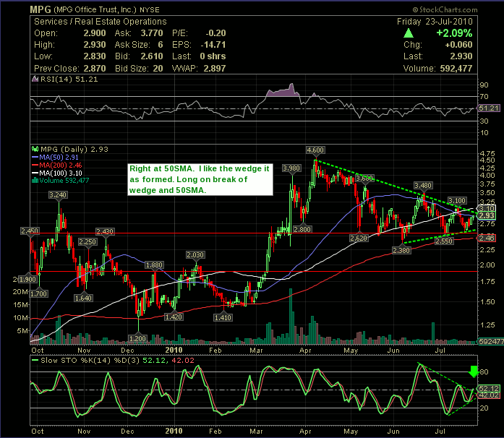Click the header Volume value 592,477
Image resolution: width=504 pixels, height=438 pixels.
(x=456, y=69)
